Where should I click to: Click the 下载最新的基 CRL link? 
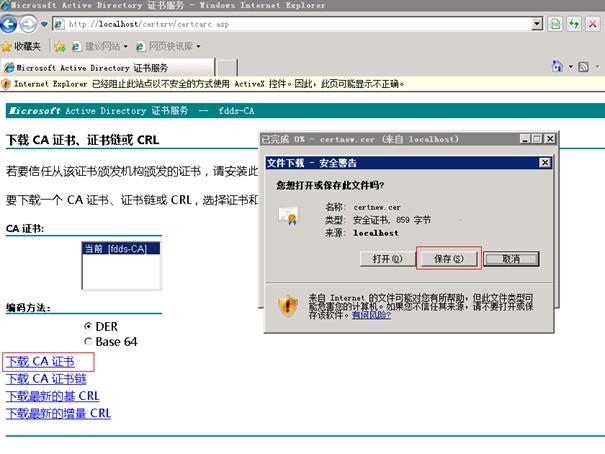click(52, 396)
